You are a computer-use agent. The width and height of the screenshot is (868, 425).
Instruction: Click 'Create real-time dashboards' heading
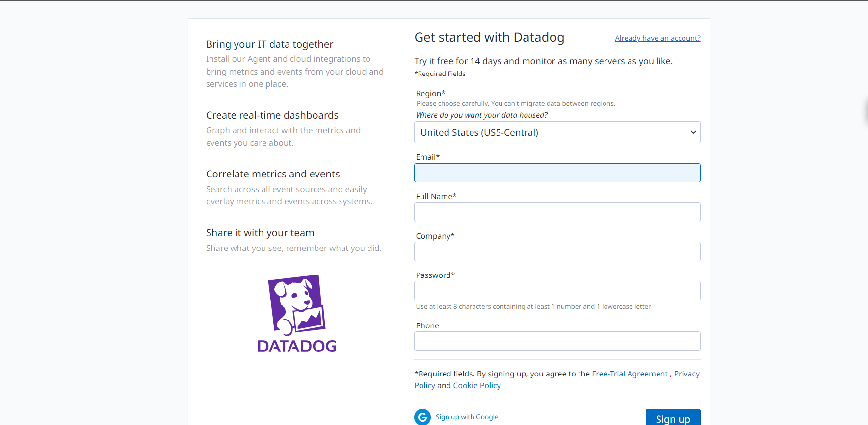click(x=272, y=115)
